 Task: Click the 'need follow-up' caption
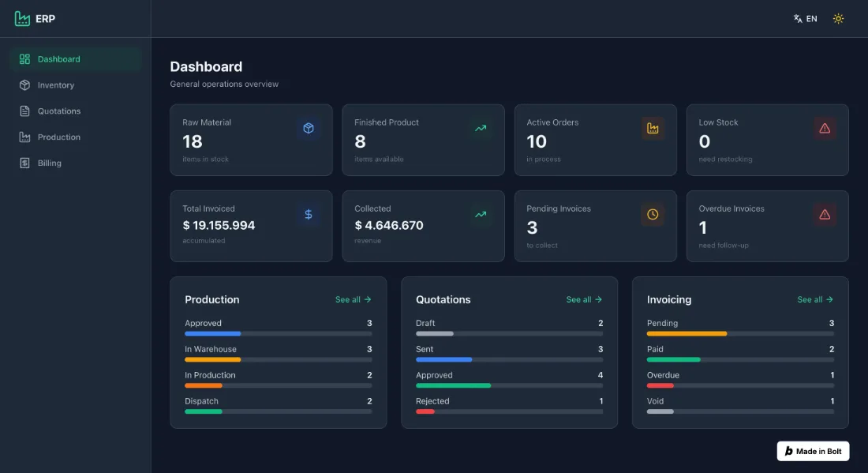(724, 246)
